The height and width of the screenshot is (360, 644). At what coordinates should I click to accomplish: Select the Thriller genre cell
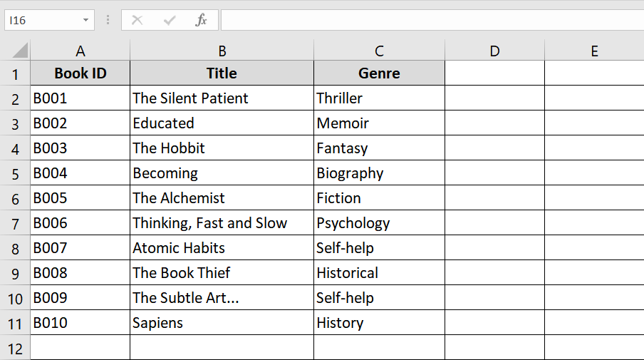coord(379,98)
